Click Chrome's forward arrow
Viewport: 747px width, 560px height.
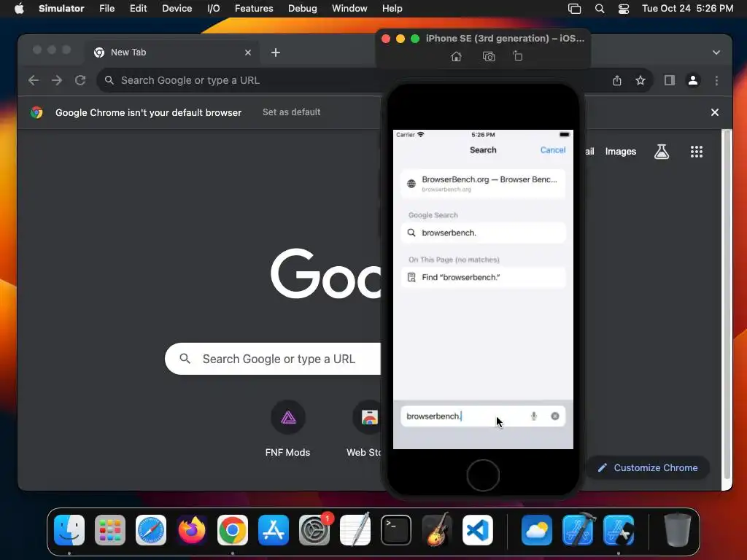coord(57,80)
